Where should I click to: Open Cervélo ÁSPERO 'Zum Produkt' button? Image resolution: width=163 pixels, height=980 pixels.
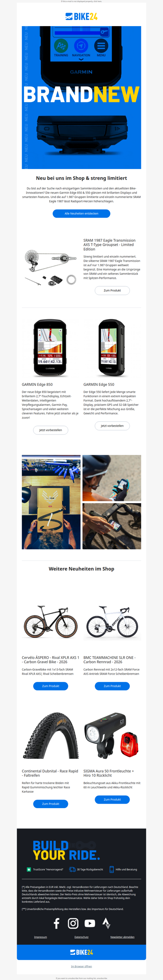pos(51,686)
